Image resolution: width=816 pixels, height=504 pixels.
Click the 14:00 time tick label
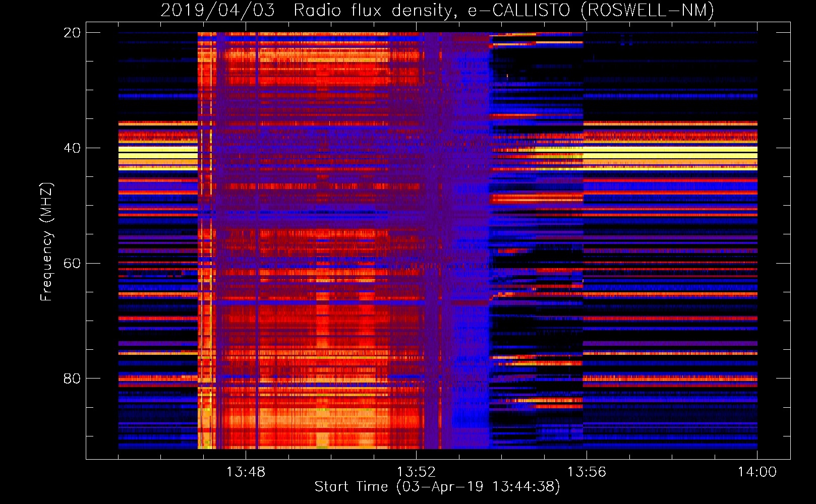click(757, 472)
